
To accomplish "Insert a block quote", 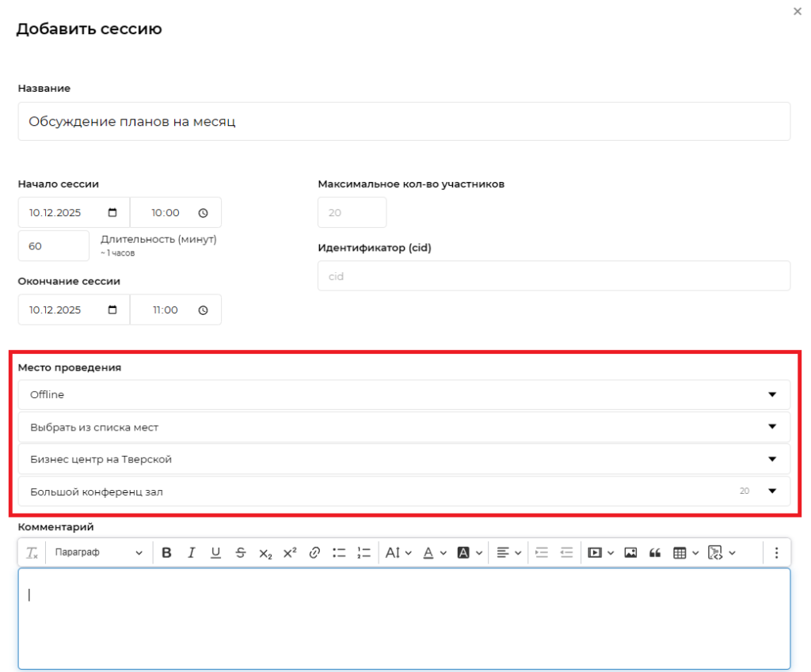I will [x=655, y=553].
